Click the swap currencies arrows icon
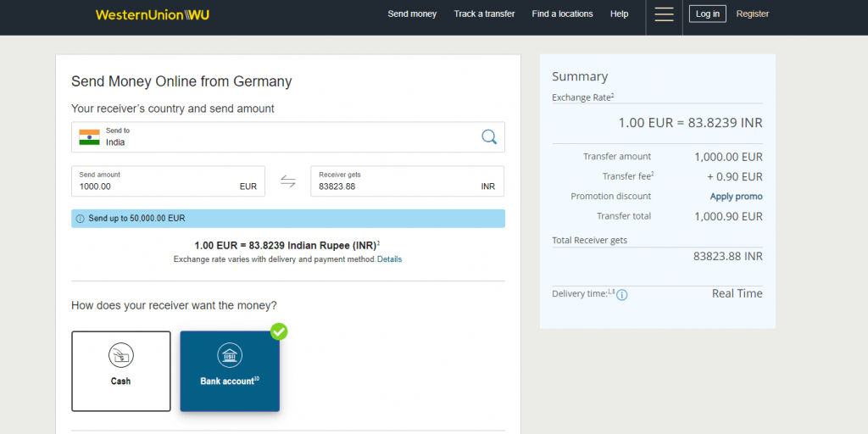The height and width of the screenshot is (434, 868). pyautogui.click(x=288, y=181)
